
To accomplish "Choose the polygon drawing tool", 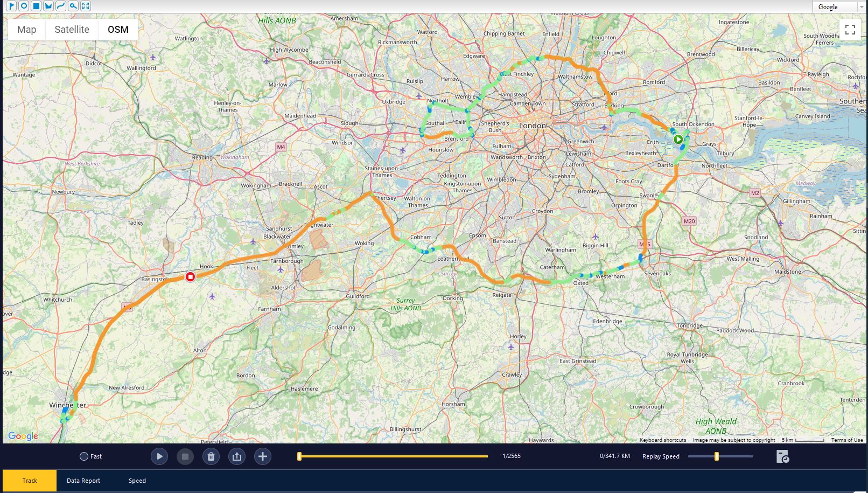I will 48,6.
